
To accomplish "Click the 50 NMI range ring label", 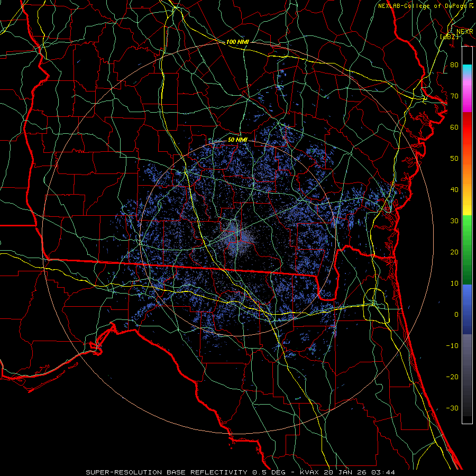I will 237,140.
